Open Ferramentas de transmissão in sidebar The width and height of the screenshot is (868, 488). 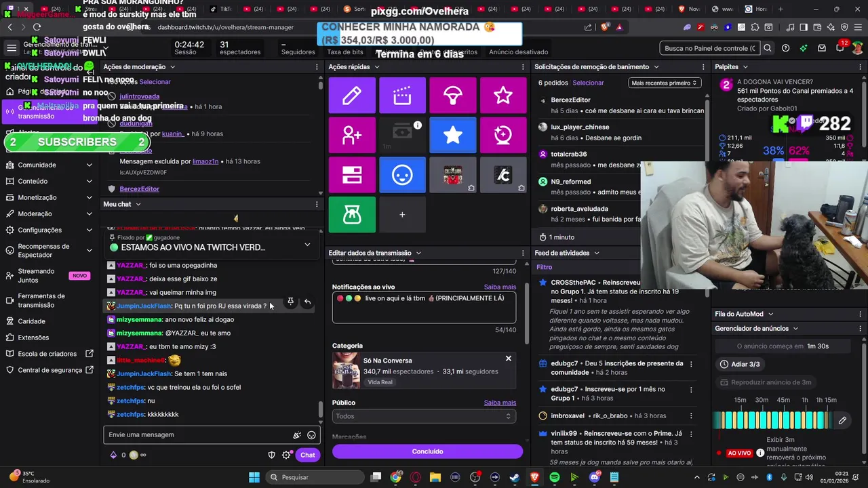click(50, 300)
